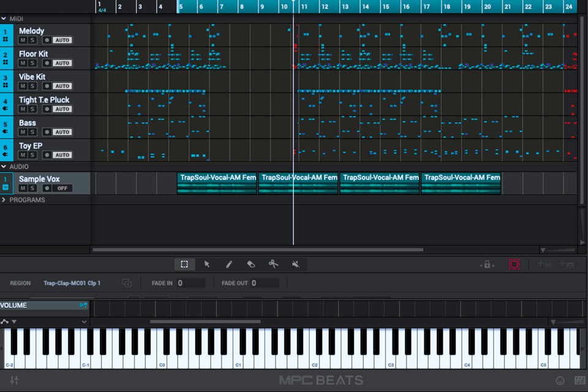Arm record on the Sample Vox track
Image resolution: width=588 pixels, height=392 pixels.
[47, 188]
